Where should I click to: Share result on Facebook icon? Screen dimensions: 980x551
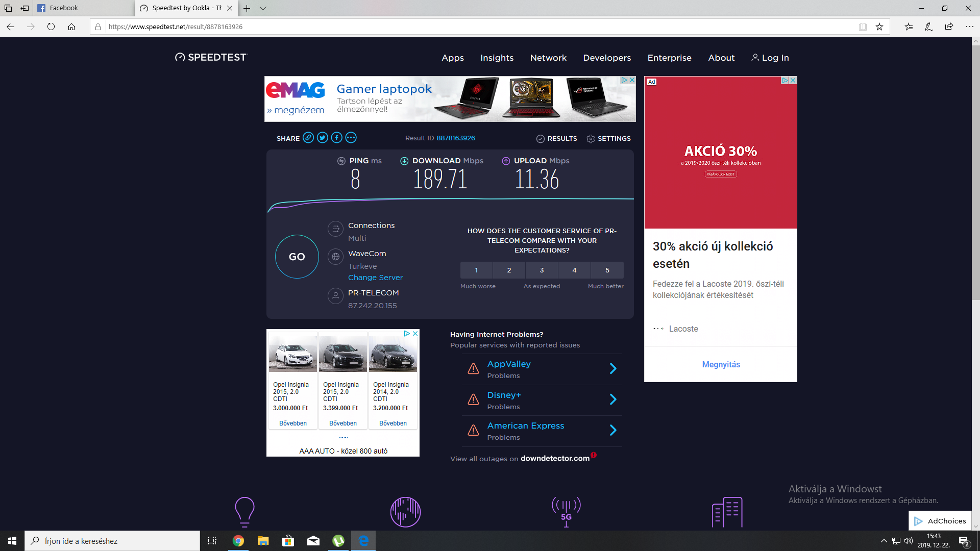337,138
